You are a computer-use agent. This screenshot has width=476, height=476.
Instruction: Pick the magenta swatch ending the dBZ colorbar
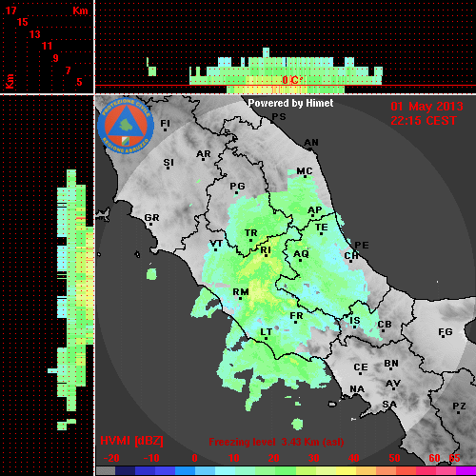(x=466, y=471)
